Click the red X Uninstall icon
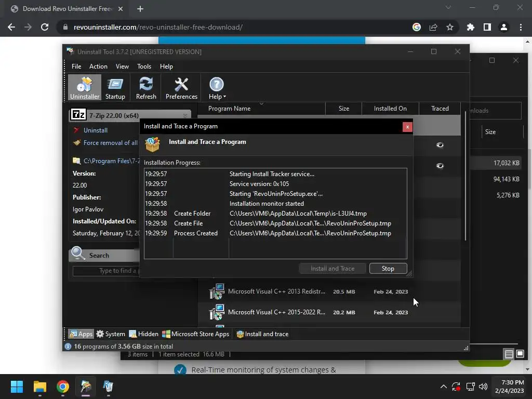The height and width of the screenshot is (399, 532). 76,130
